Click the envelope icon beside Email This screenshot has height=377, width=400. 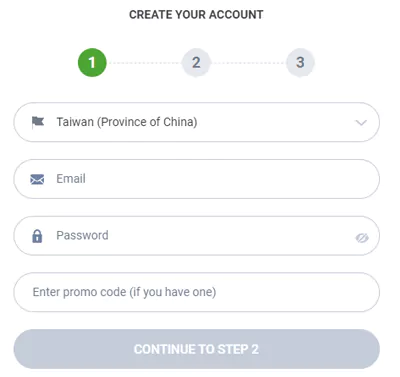coord(37,179)
